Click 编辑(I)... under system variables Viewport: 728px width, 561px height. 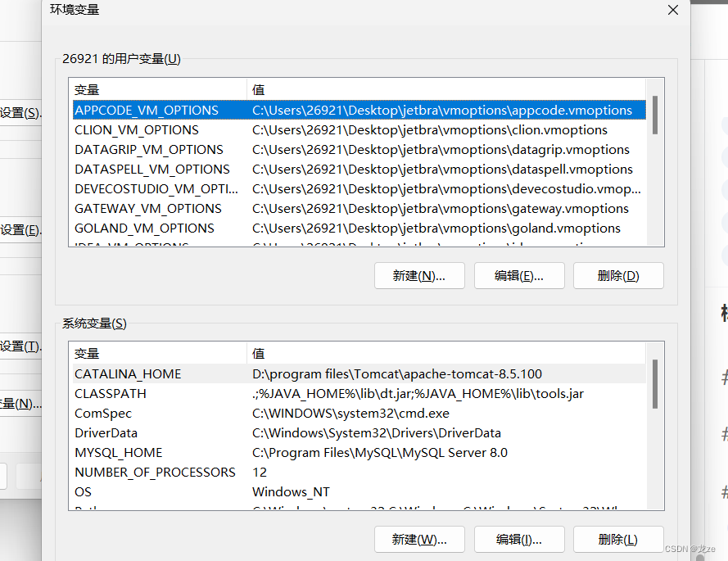(x=519, y=539)
